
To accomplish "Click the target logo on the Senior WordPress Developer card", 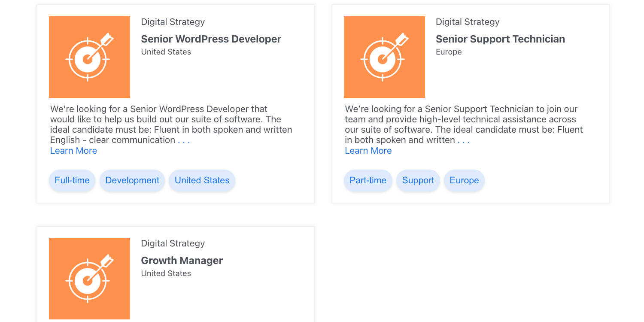I will point(89,57).
